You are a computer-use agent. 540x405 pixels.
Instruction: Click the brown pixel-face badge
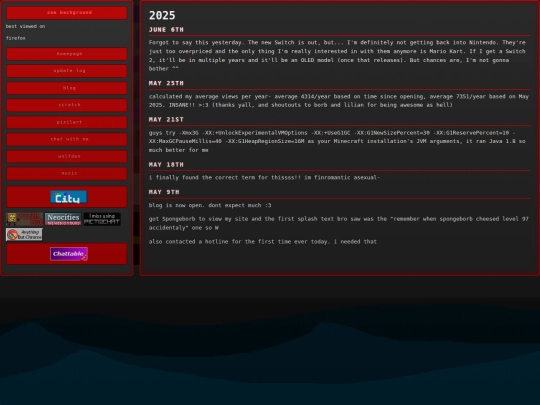click(24, 219)
